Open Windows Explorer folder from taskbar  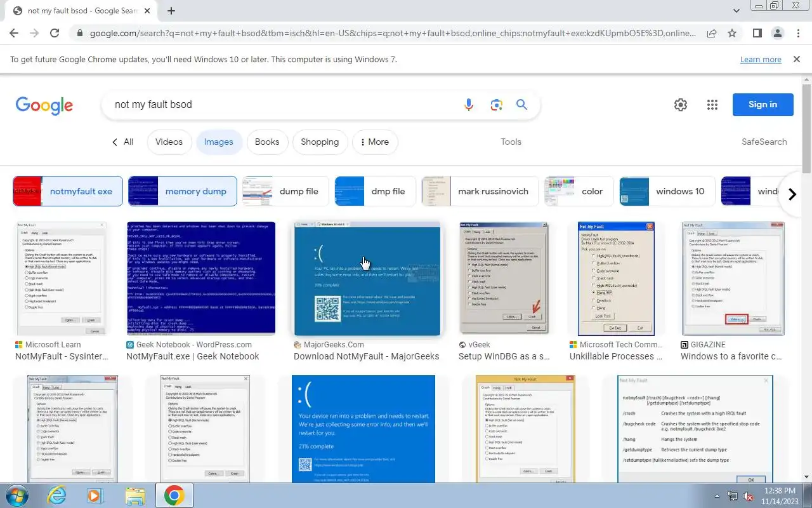point(135,495)
